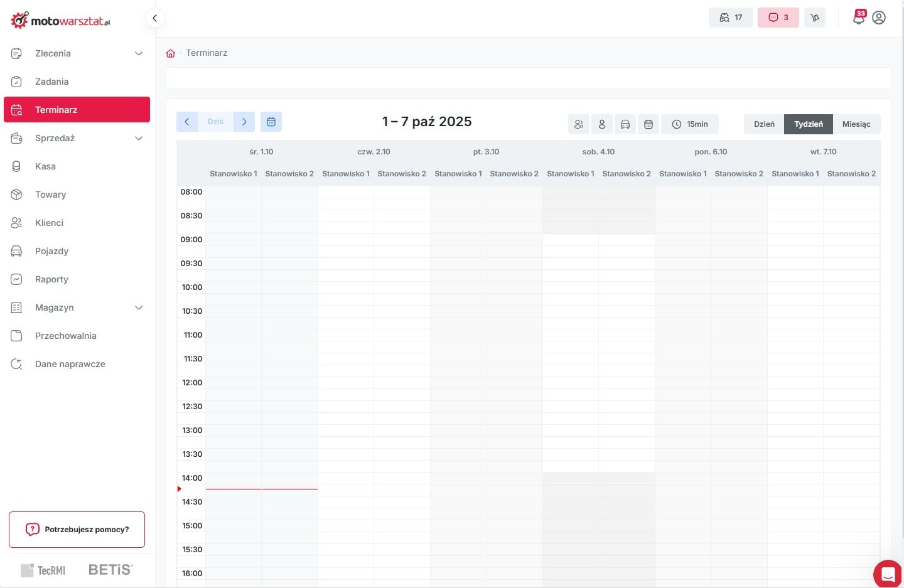Toggle the multi-person group filter icon

click(579, 124)
